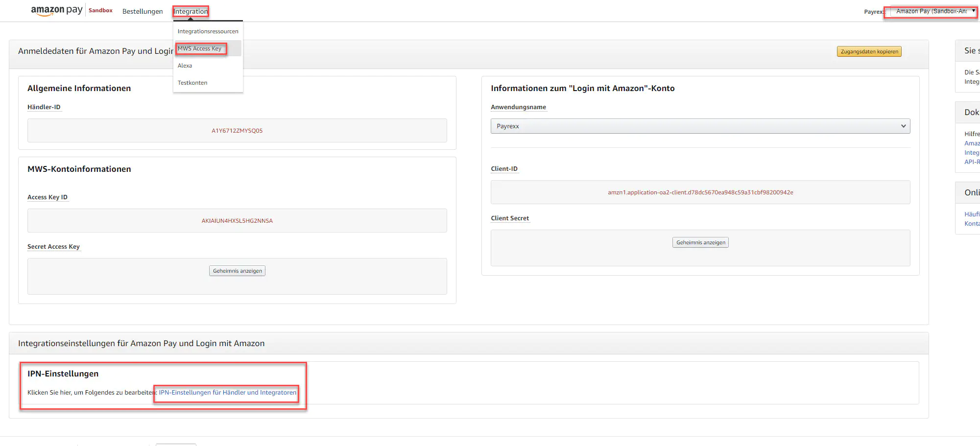Click the Anwendungsname label

coord(518,107)
